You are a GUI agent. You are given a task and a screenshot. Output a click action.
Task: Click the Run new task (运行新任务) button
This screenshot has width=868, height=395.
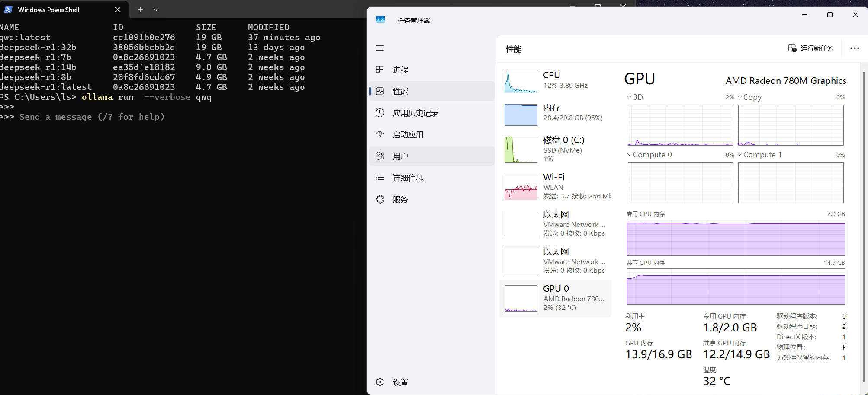click(811, 48)
